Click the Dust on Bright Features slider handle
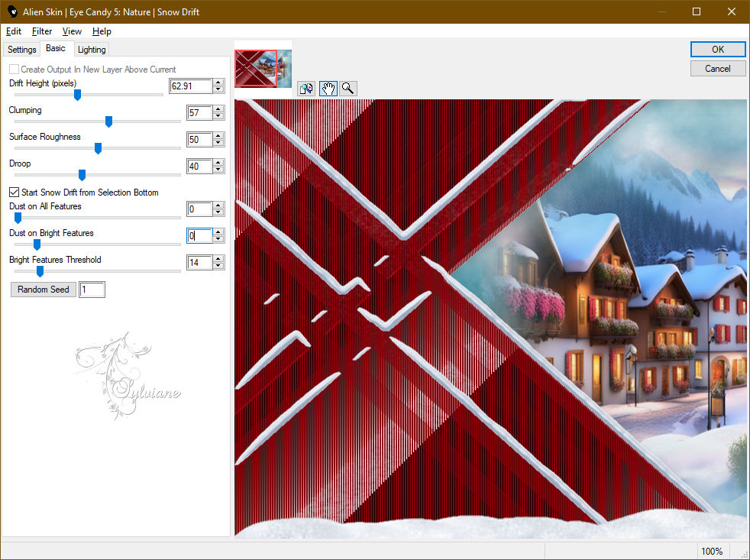The width and height of the screenshot is (750, 560). (37, 244)
